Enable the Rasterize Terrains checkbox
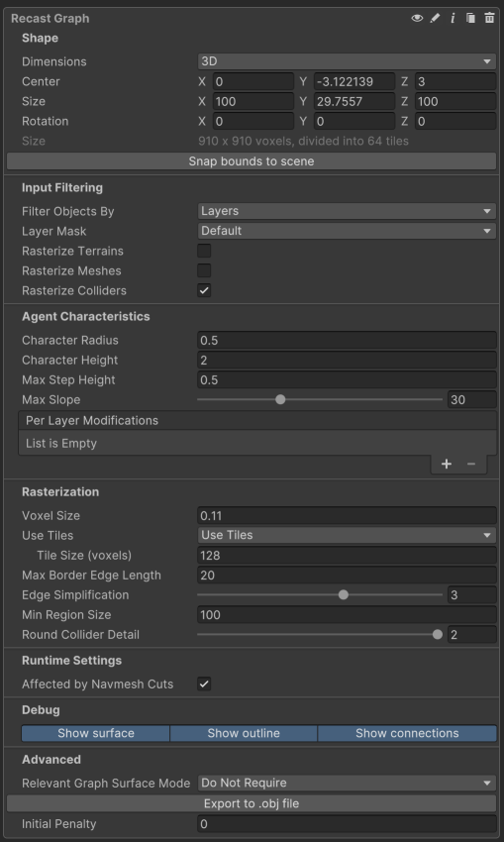The height and width of the screenshot is (842, 504). coord(204,251)
